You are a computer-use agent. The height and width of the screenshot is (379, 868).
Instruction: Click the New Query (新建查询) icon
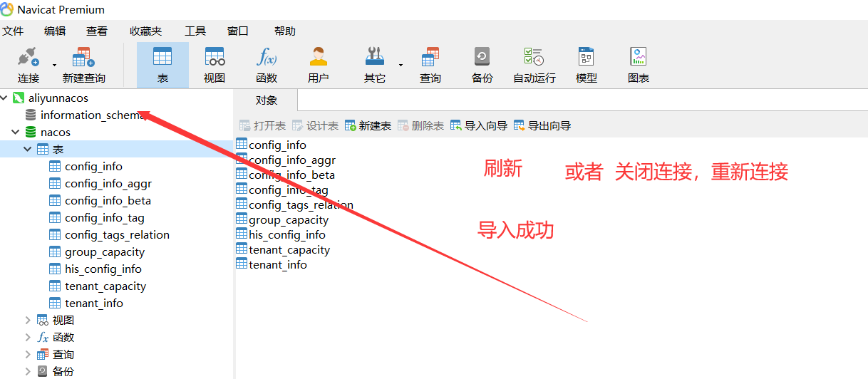tap(84, 56)
